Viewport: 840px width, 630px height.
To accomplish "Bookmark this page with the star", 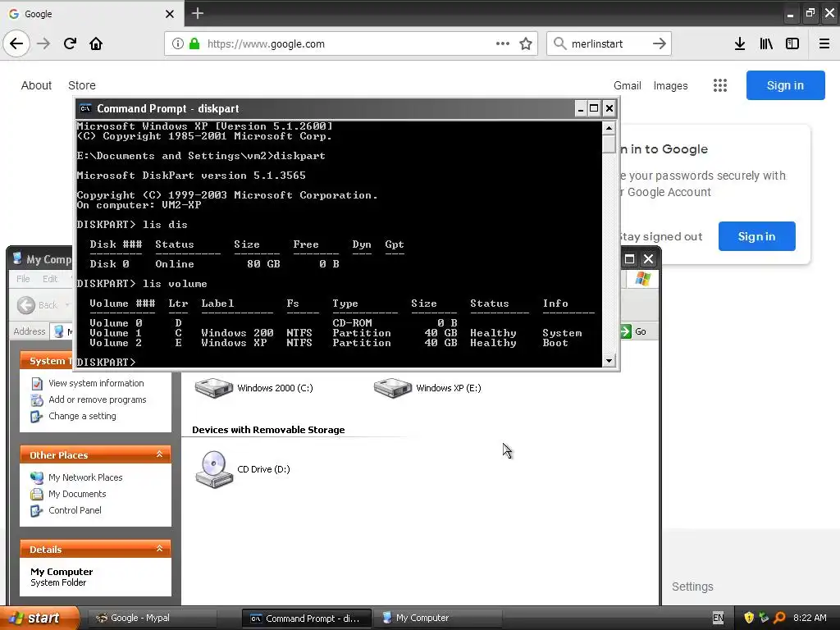I will [526, 43].
